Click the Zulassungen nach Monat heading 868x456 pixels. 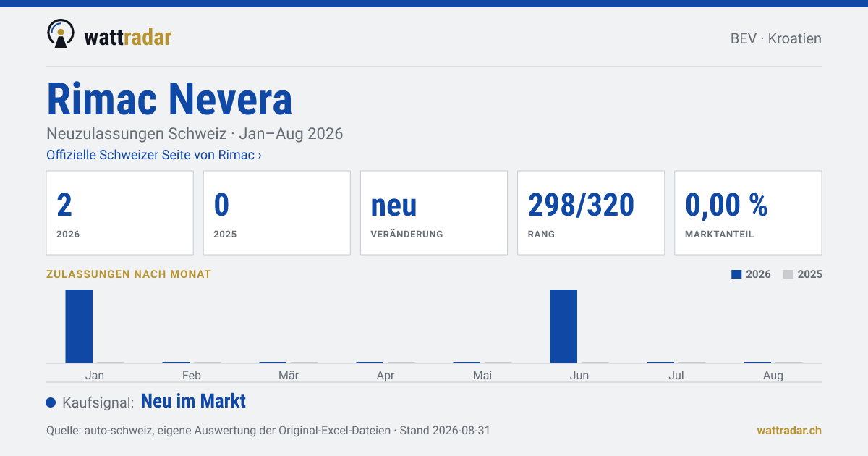click(x=129, y=274)
